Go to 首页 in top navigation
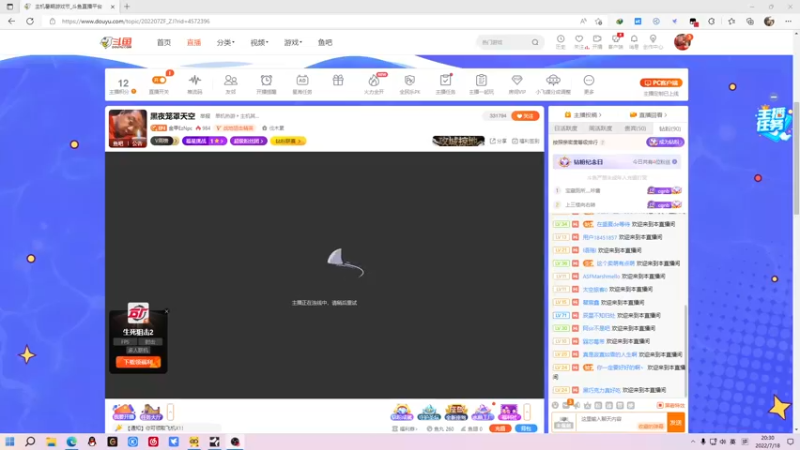 (164, 42)
